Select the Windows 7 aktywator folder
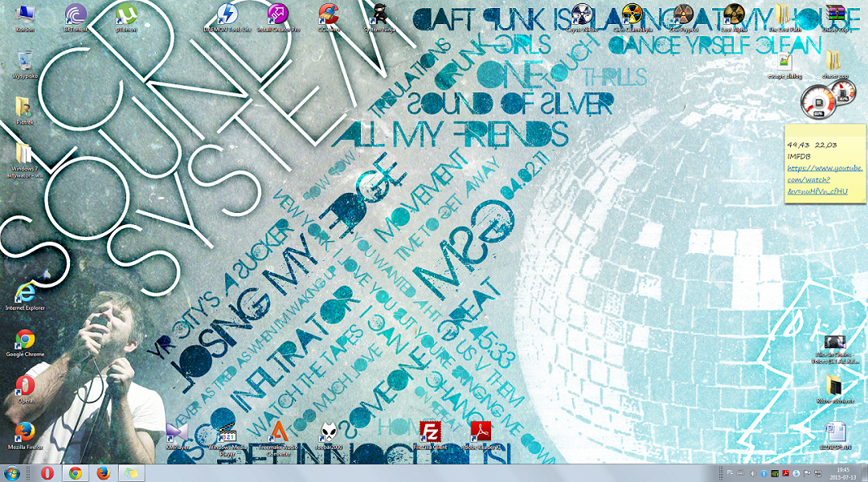 coord(24,161)
